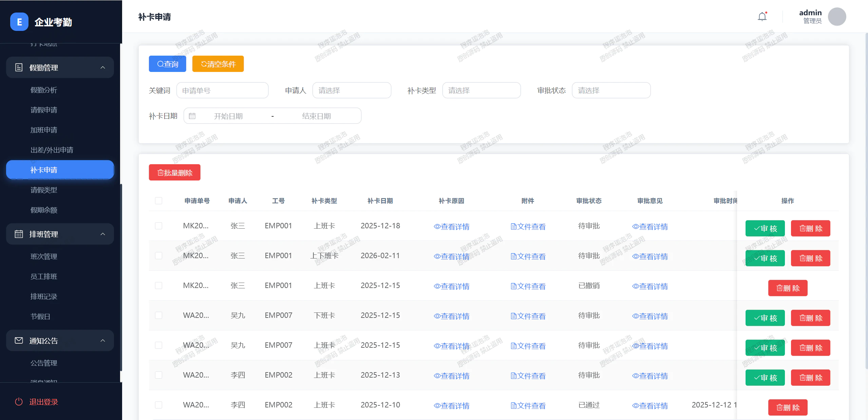Click the 结束日期 date field
The image size is (868, 420).
click(316, 116)
